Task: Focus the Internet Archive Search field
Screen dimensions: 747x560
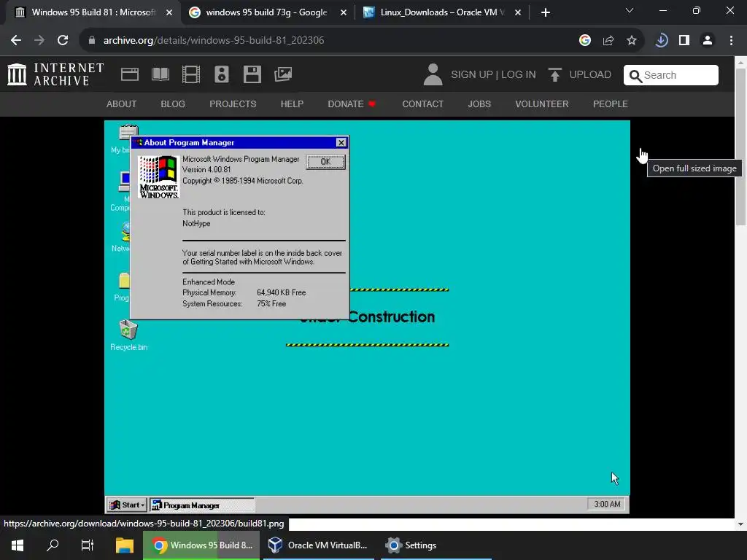Action: (671, 75)
